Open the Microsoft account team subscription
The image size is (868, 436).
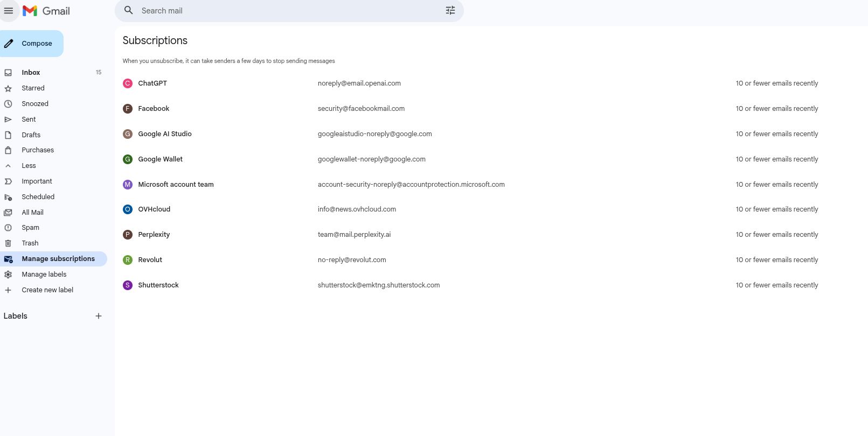coord(176,185)
